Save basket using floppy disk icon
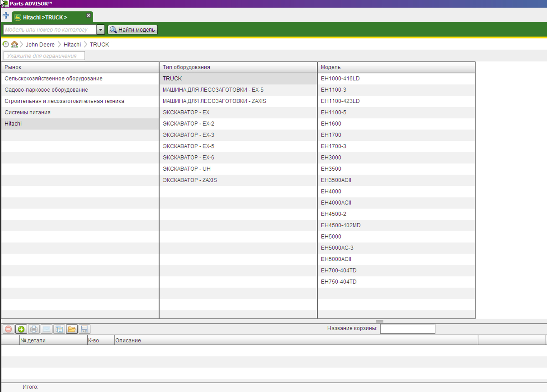The width and height of the screenshot is (547, 392). coord(84,329)
